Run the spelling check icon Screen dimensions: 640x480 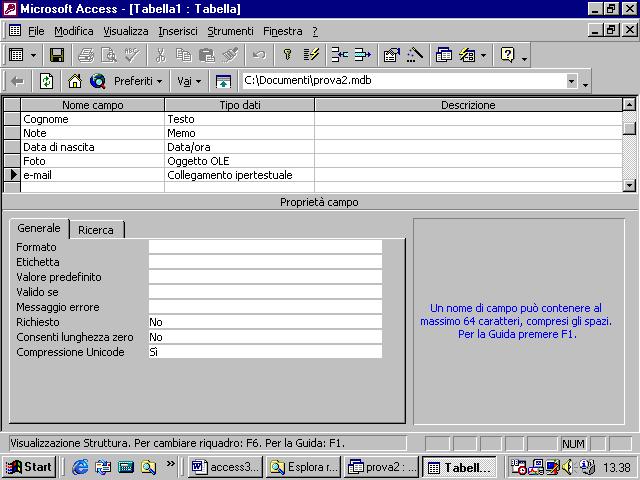click(x=132, y=55)
